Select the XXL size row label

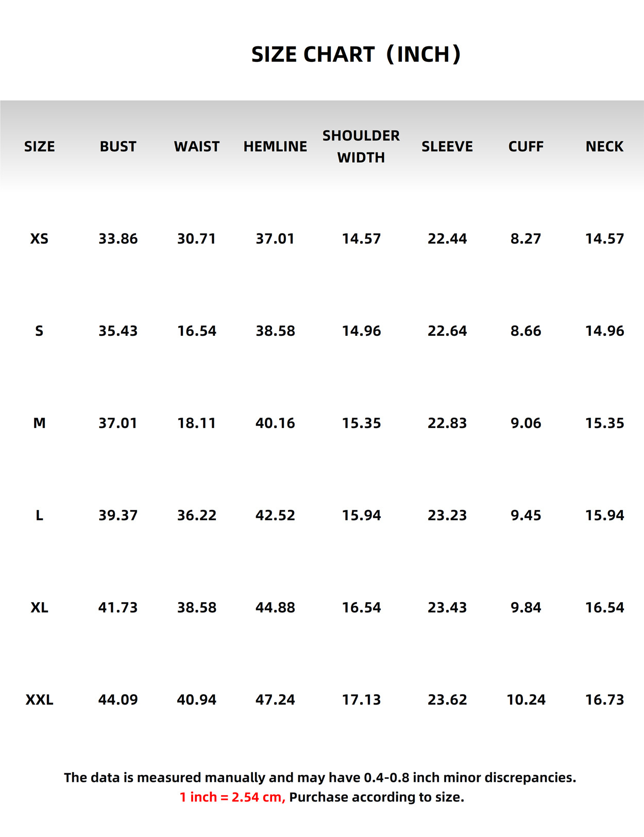tap(39, 700)
